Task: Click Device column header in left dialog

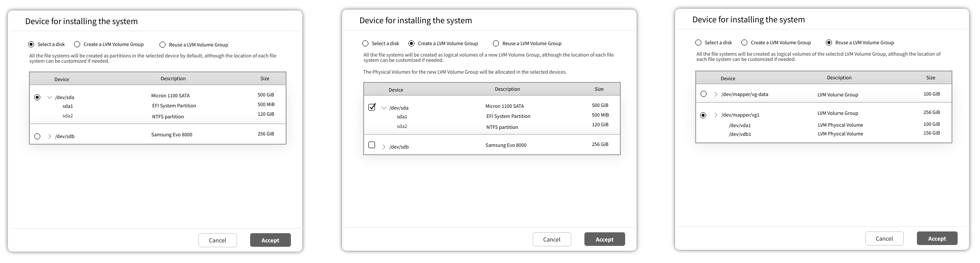Action: pyautogui.click(x=62, y=79)
